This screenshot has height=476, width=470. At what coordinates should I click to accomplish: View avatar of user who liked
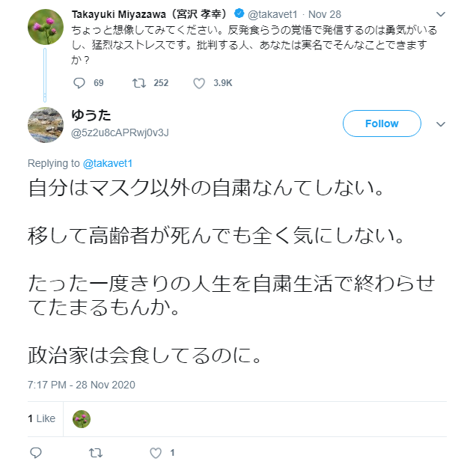[82, 419]
